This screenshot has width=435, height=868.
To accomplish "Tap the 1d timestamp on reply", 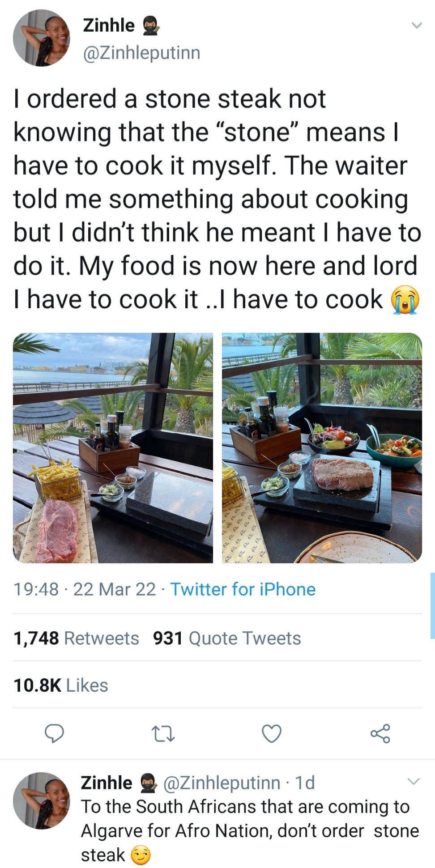I will click(x=305, y=783).
